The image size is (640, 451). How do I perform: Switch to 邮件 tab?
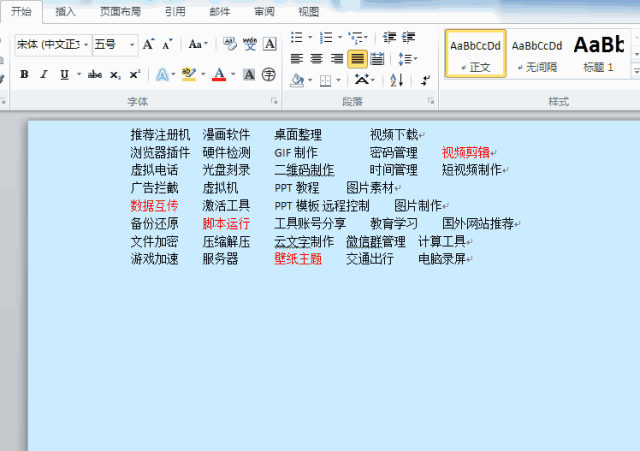220,12
